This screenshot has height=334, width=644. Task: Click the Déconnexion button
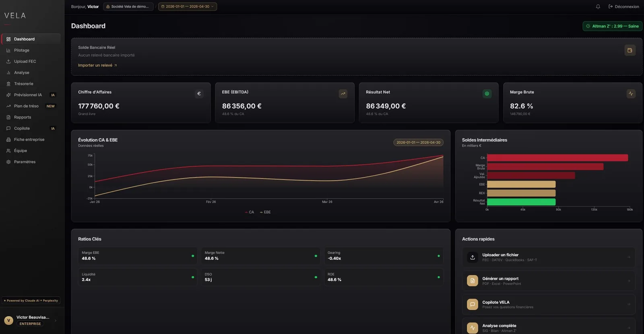623,6
